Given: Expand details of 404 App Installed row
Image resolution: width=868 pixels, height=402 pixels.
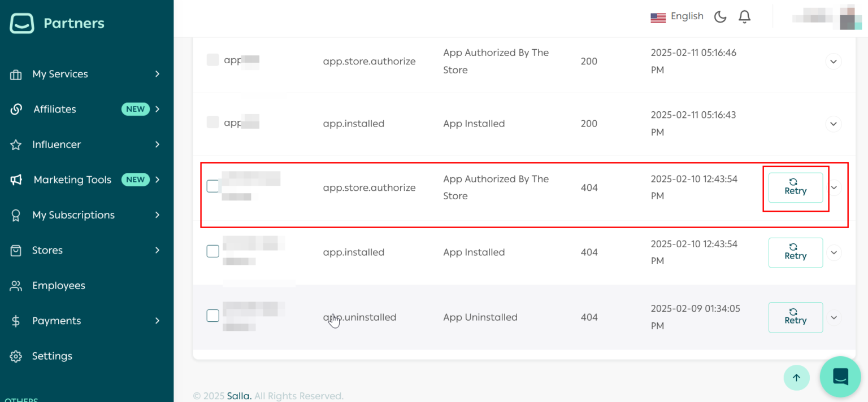Looking at the screenshot, I should (x=834, y=252).
